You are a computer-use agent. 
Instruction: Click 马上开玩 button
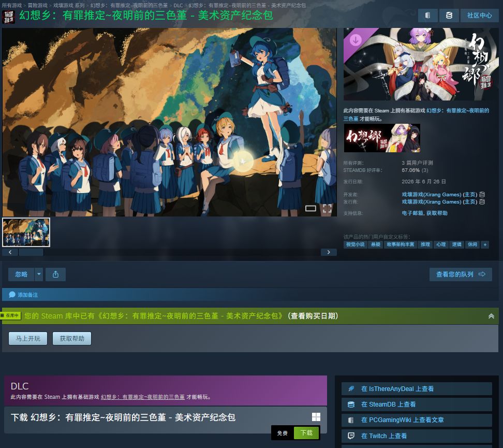coord(28,339)
